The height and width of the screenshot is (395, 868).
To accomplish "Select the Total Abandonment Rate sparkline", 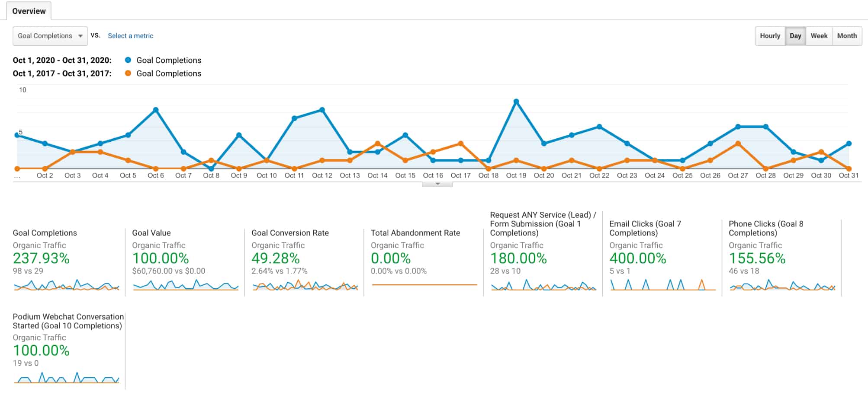I will coord(424,285).
